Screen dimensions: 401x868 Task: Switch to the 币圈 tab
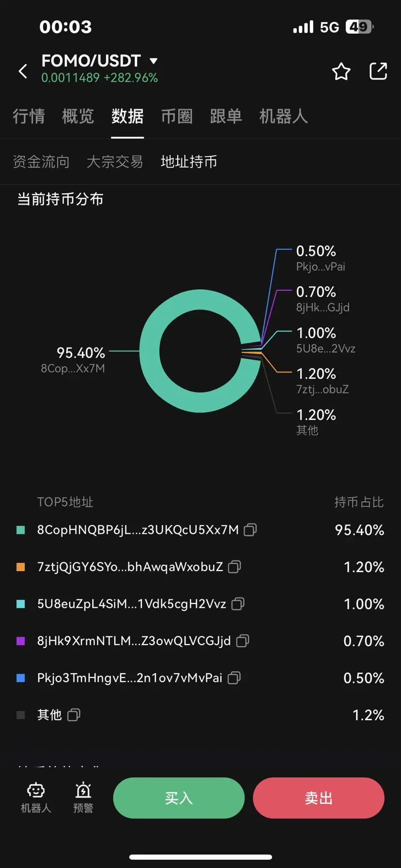(177, 116)
